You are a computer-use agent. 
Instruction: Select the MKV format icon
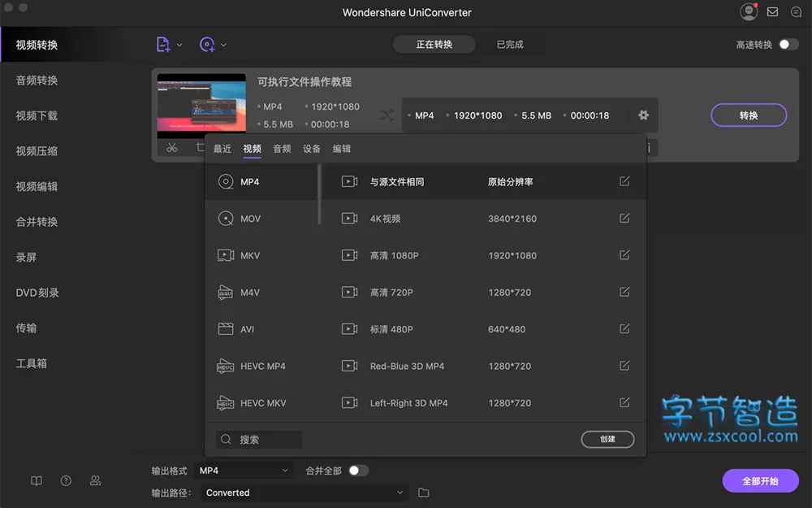pyautogui.click(x=225, y=255)
